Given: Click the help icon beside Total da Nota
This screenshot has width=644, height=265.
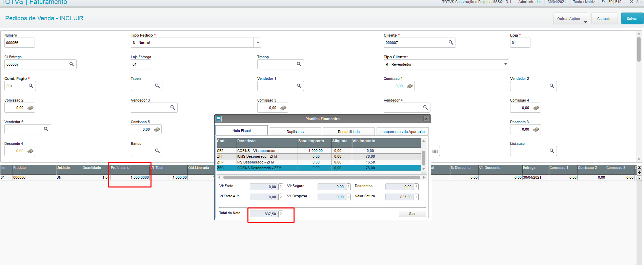Looking at the screenshot, I should 281,214.
